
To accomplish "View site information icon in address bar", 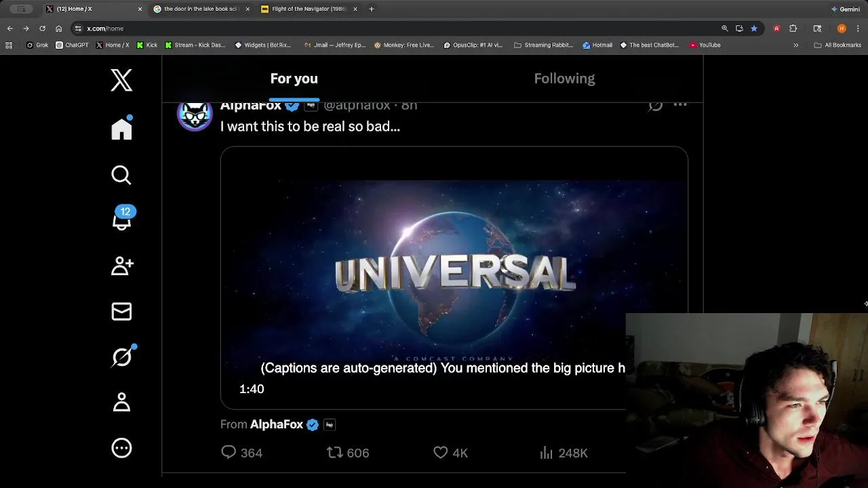I will coord(78,28).
